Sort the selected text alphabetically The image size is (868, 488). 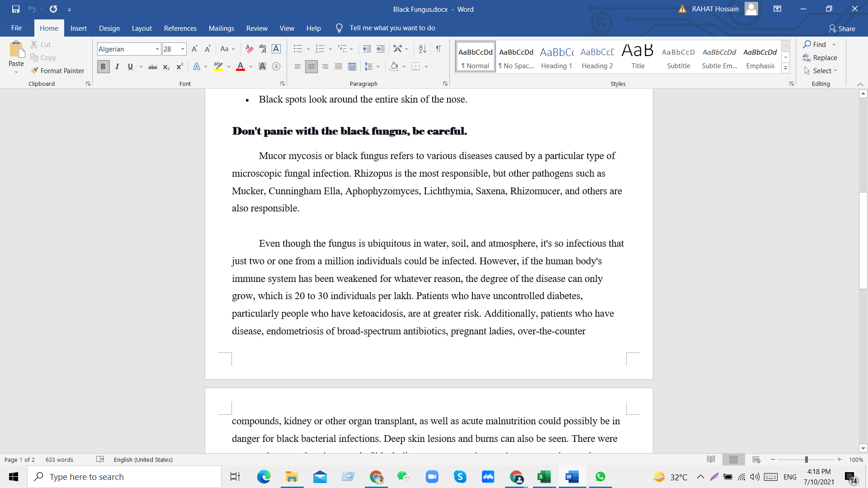coord(422,49)
